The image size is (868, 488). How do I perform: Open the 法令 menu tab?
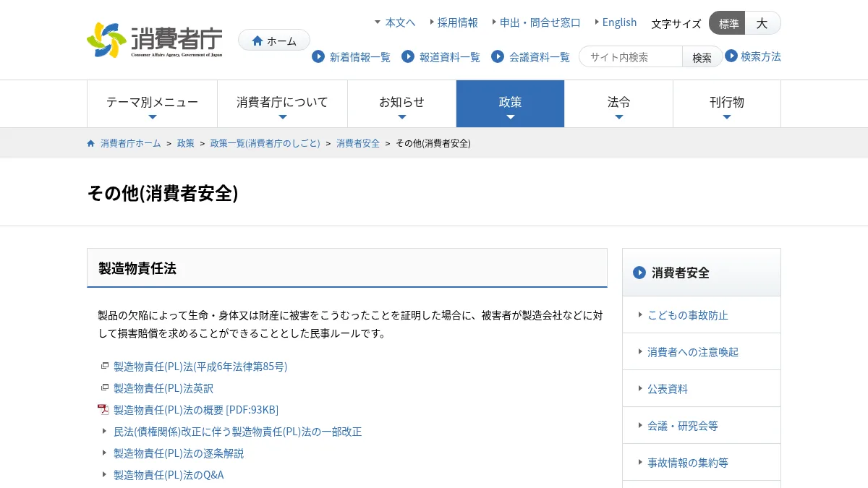coord(618,104)
